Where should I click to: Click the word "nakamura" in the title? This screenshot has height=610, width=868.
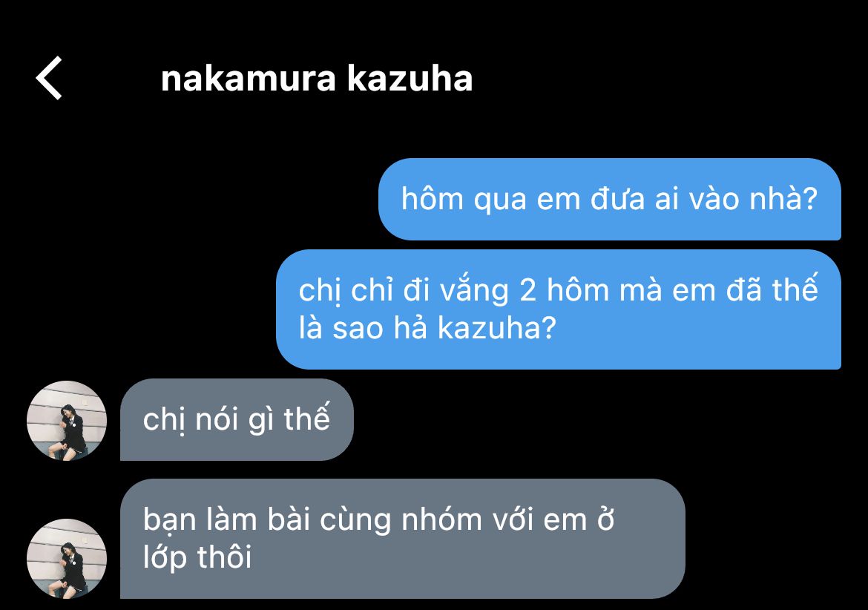pos(249,79)
